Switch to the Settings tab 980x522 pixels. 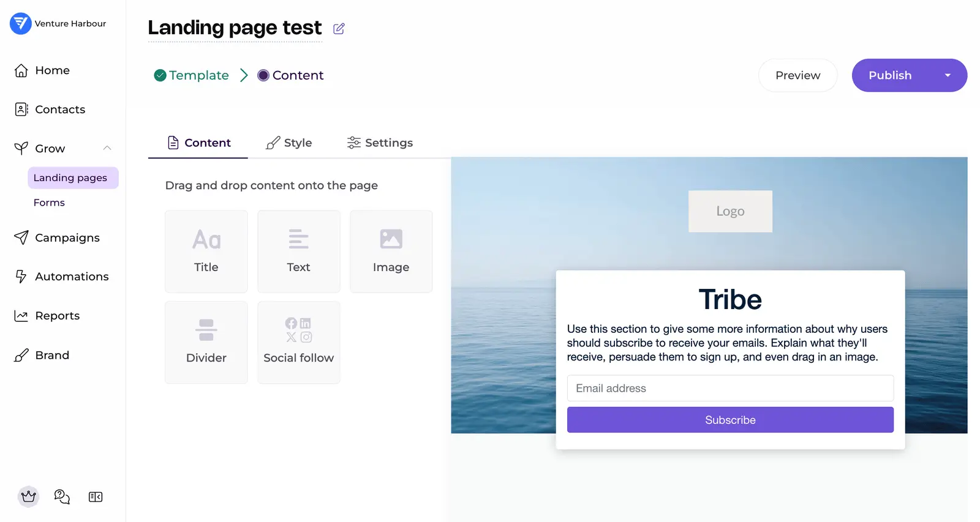tap(380, 143)
